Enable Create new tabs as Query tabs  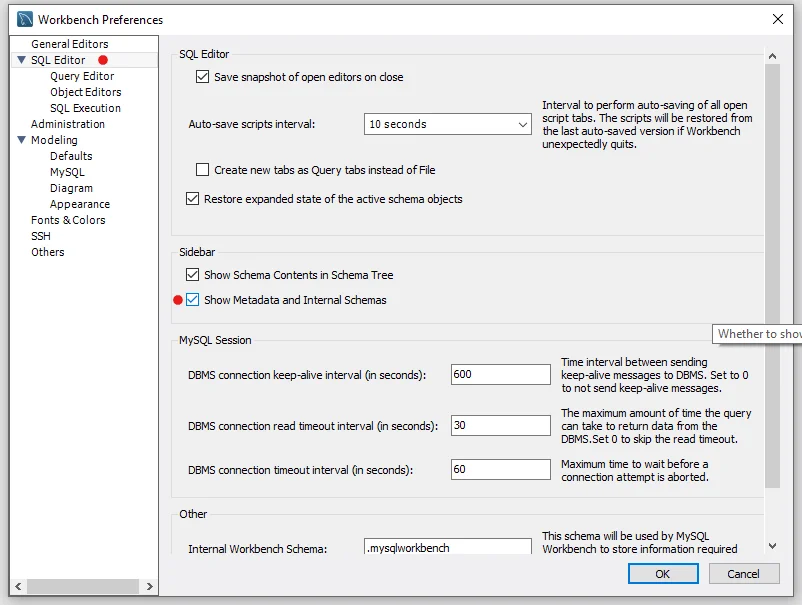pyautogui.click(x=203, y=169)
